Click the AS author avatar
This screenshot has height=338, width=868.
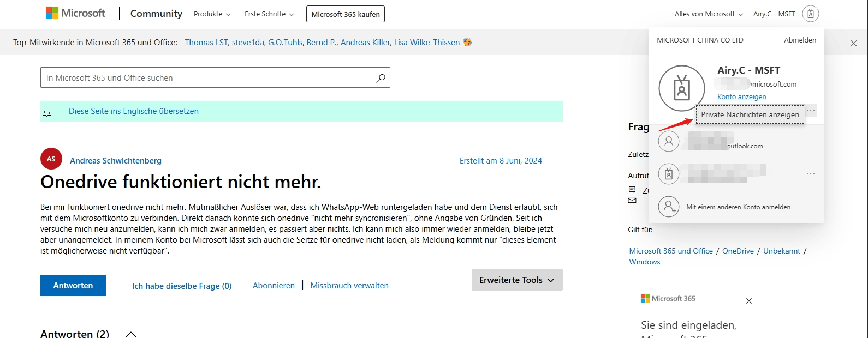tap(51, 159)
